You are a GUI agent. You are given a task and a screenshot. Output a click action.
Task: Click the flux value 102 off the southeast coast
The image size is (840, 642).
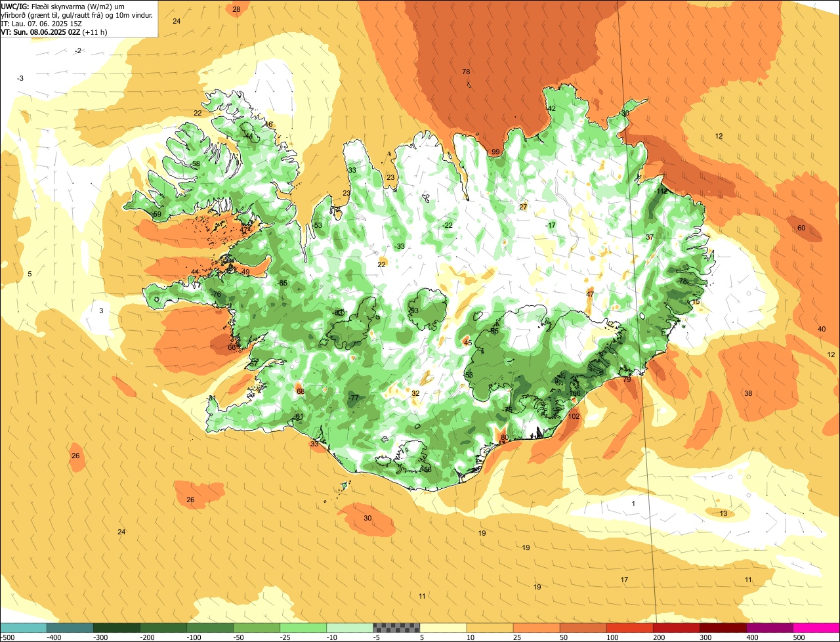click(574, 417)
